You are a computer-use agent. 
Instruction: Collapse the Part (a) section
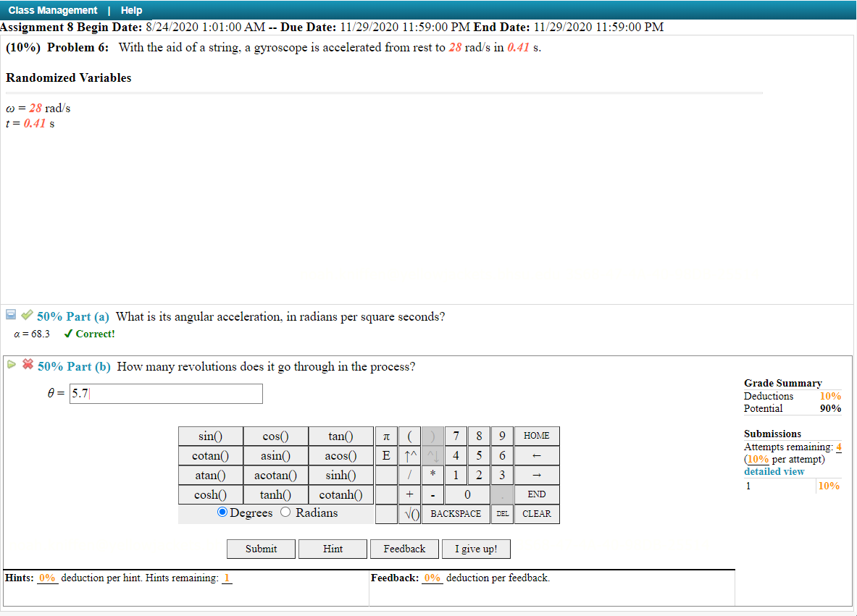(10, 314)
